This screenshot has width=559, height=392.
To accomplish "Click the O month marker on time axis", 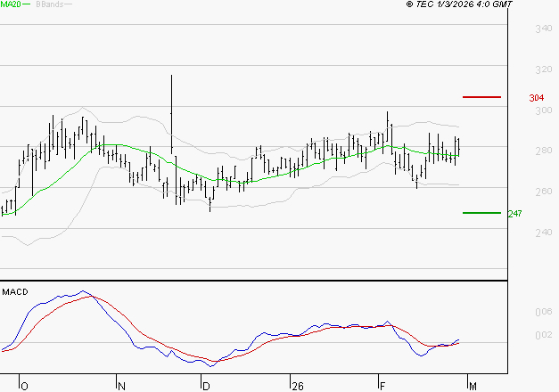I will coord(24,386).
